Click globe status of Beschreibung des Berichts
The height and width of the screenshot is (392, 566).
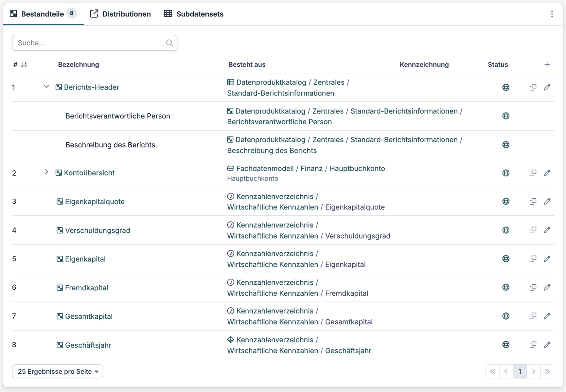coord(506,145)
